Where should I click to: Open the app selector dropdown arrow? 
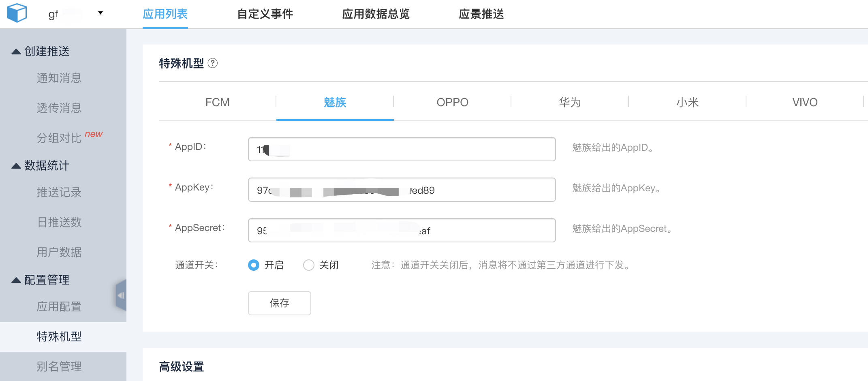click(100, 13)
